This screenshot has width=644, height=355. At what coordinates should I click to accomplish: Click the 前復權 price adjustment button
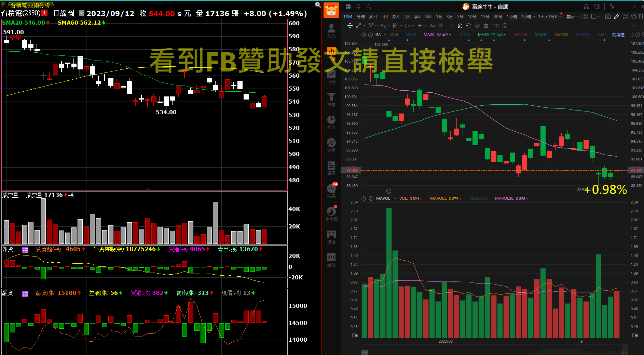point(618,35)
